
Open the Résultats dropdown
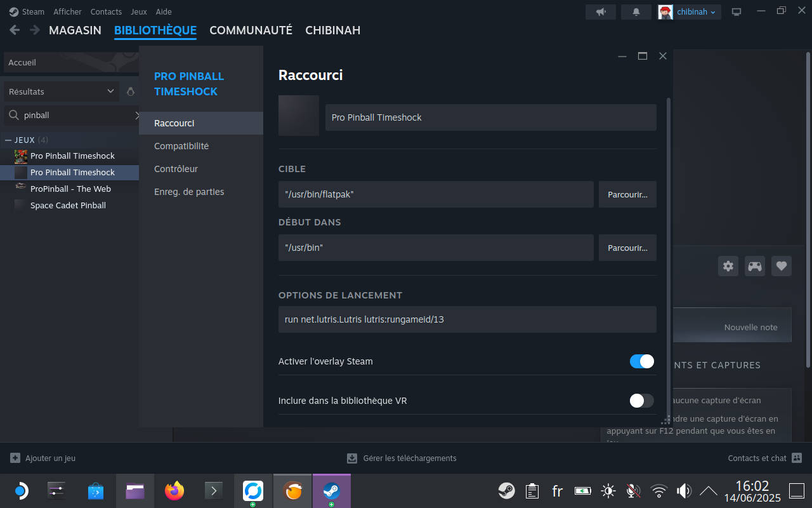coord(61,91)
